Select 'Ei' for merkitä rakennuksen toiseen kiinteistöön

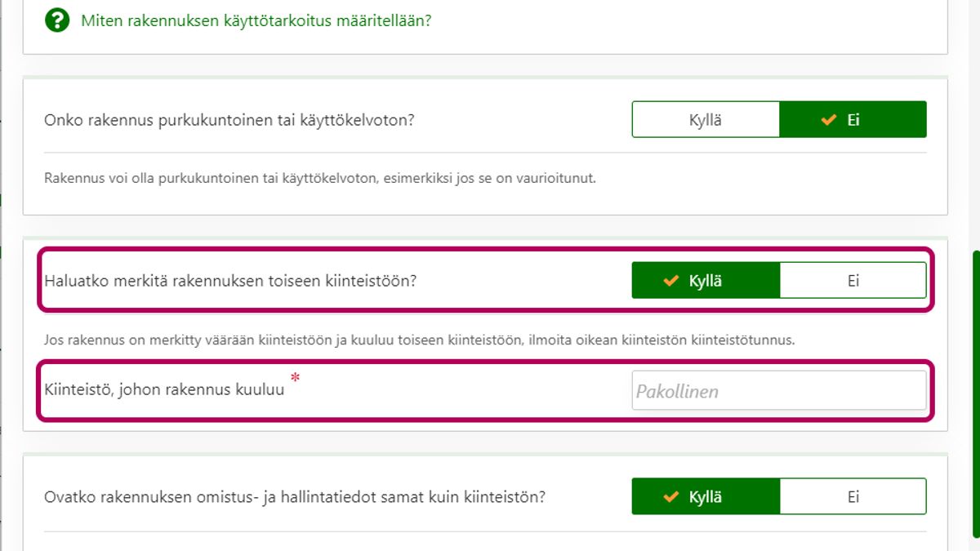pyautogui.click(x=853, y=281)
